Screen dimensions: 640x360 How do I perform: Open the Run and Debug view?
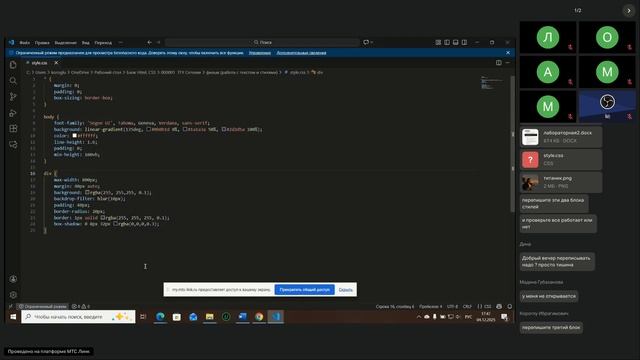coord(13,113)
